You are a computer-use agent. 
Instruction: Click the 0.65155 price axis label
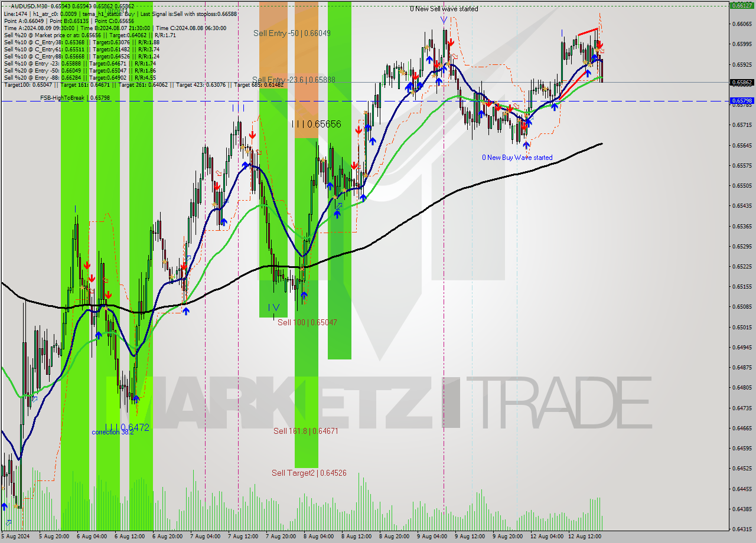742,287
